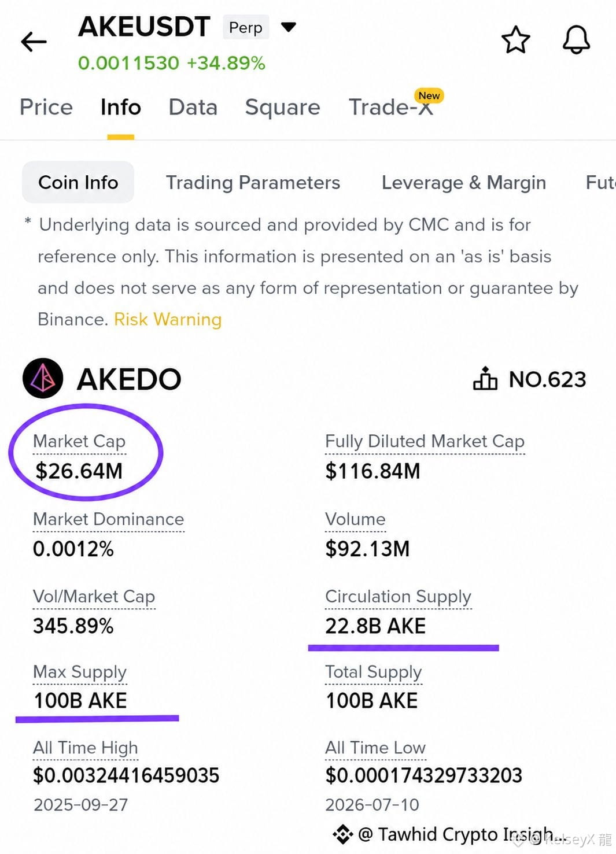
Task: Add AKEUSDT to favorites with star icon
Action: click(x=515, y=40)
